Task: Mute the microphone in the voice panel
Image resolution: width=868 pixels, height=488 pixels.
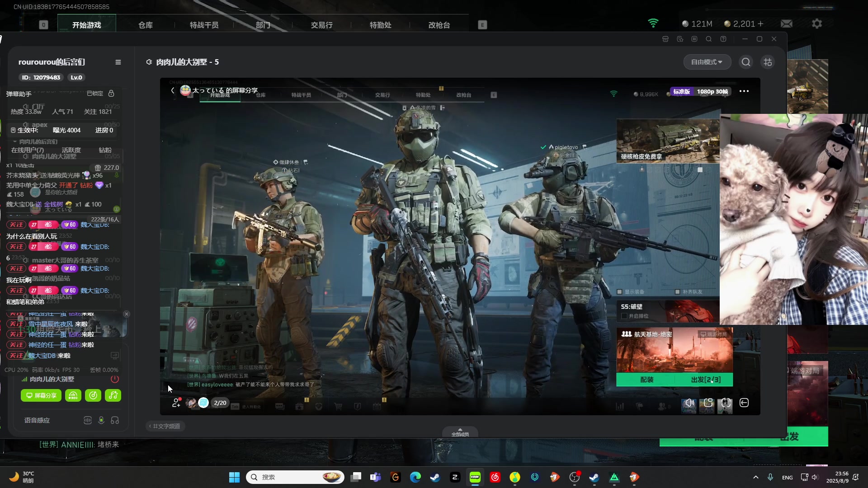Action: [101, 420]
